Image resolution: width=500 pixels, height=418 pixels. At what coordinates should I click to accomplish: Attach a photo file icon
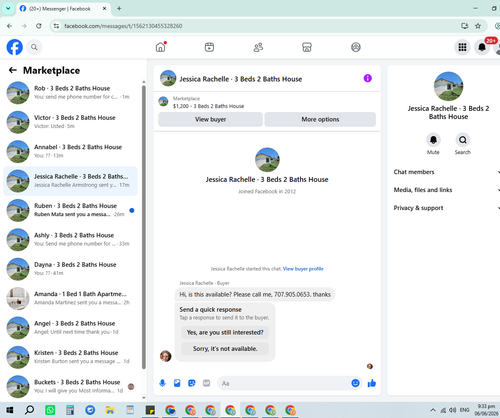(x=177, y=383)
